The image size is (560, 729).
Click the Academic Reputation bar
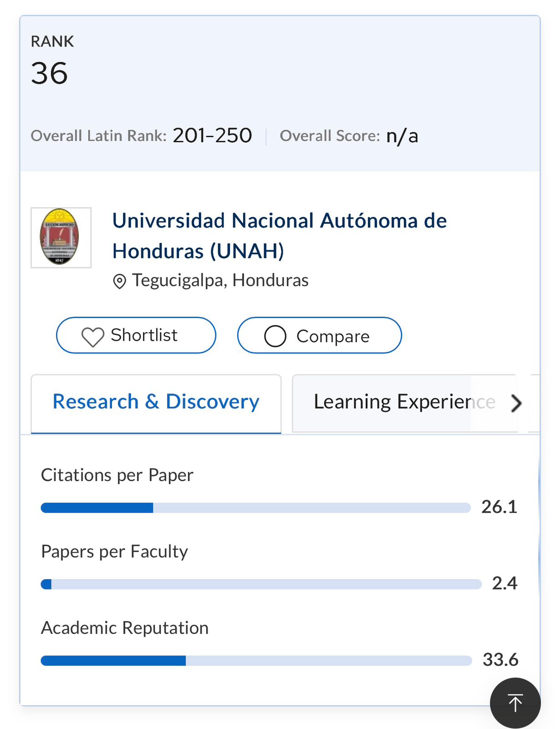[x=256, y=661]
